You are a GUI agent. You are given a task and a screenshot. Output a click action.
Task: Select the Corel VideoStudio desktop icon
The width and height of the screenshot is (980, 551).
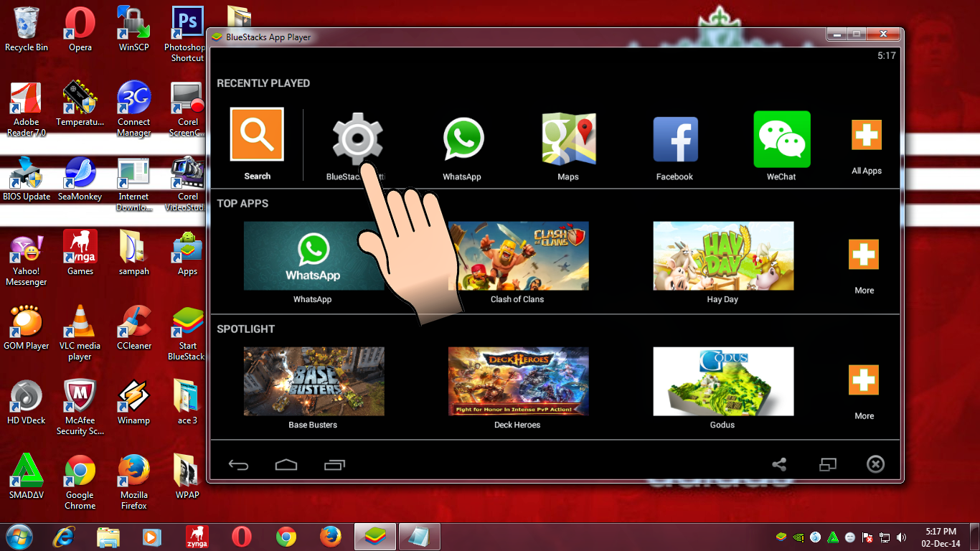(x=187, y=184)
